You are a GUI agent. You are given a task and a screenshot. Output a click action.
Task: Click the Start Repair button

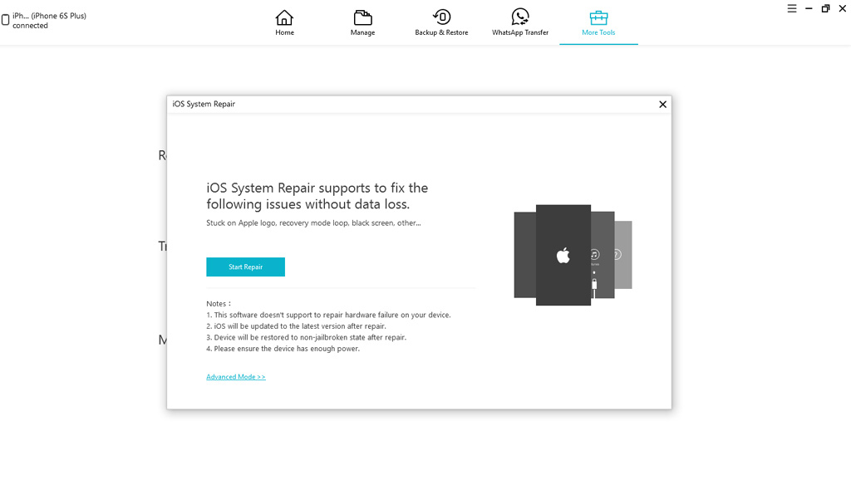point(245,267)
